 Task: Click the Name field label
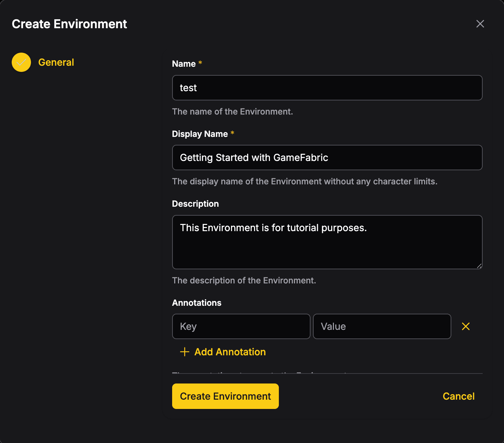coord(184,64)
